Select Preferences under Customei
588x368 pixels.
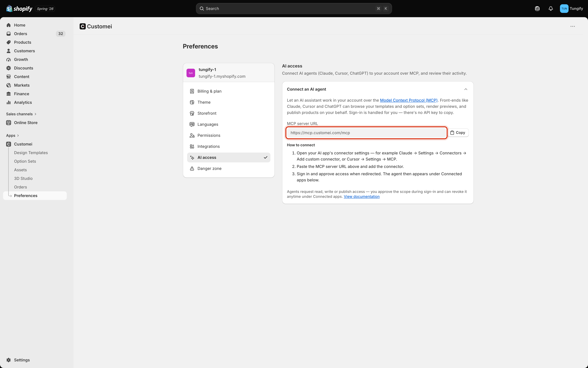(x=35, y=196)
